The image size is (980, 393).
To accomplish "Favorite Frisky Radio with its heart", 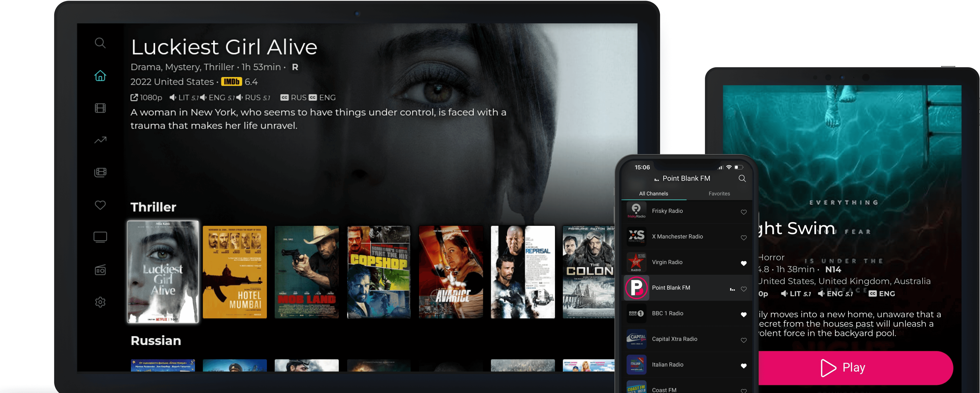I will pos(743,212).
